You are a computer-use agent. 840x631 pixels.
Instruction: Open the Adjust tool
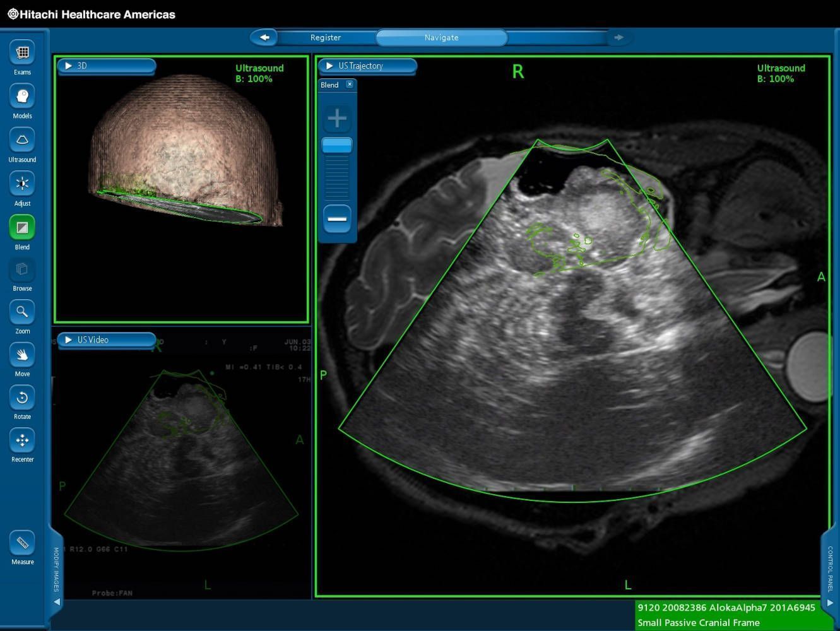tap(22, 184)
